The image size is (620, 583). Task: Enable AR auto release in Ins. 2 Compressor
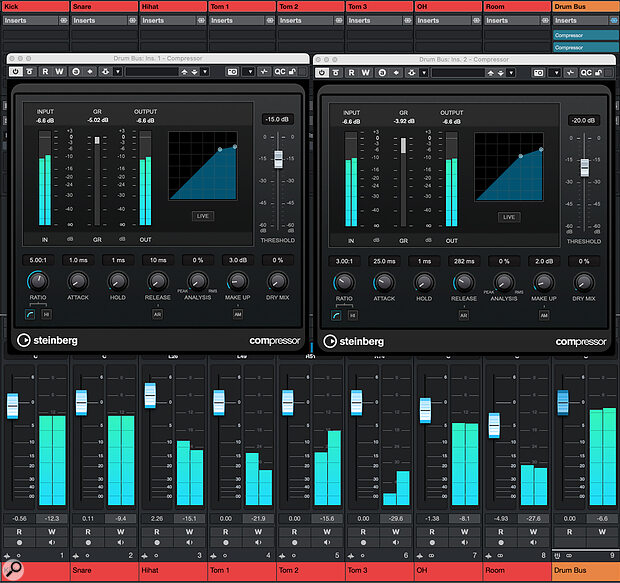point(464,316)
